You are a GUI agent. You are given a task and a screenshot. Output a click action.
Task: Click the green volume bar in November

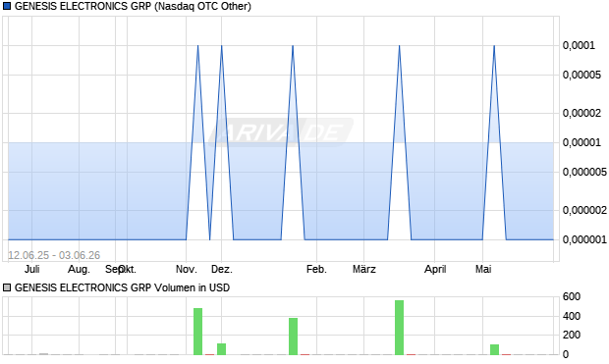pyautogui.click(x=198, y=332)
